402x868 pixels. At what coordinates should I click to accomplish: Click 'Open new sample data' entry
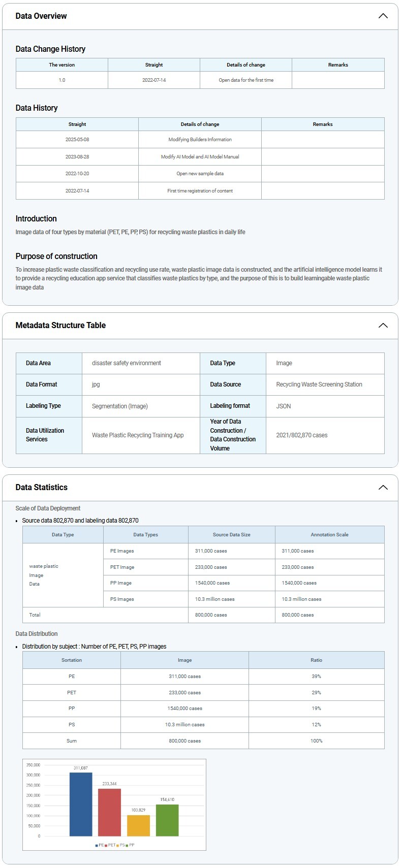200,173
